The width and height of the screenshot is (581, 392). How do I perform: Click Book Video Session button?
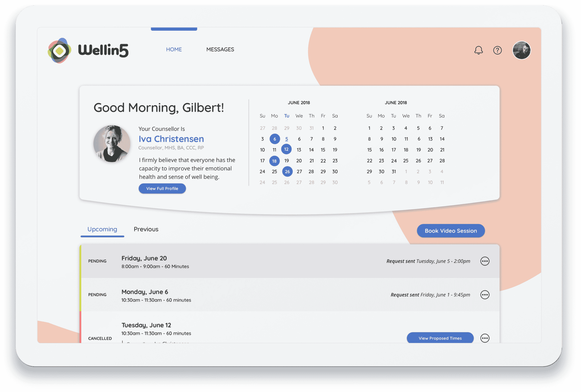pyautogui.click(x=451, y=230)
